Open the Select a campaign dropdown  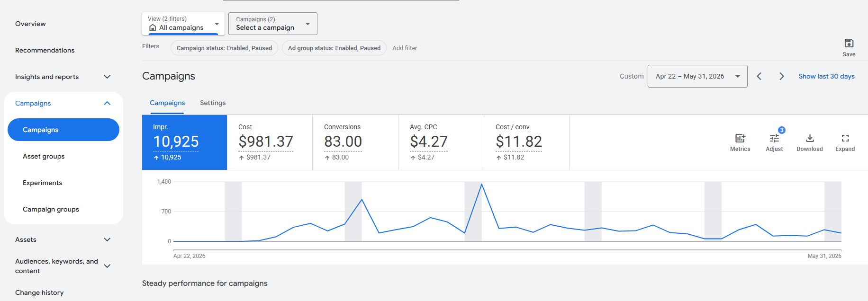point(273,24)
